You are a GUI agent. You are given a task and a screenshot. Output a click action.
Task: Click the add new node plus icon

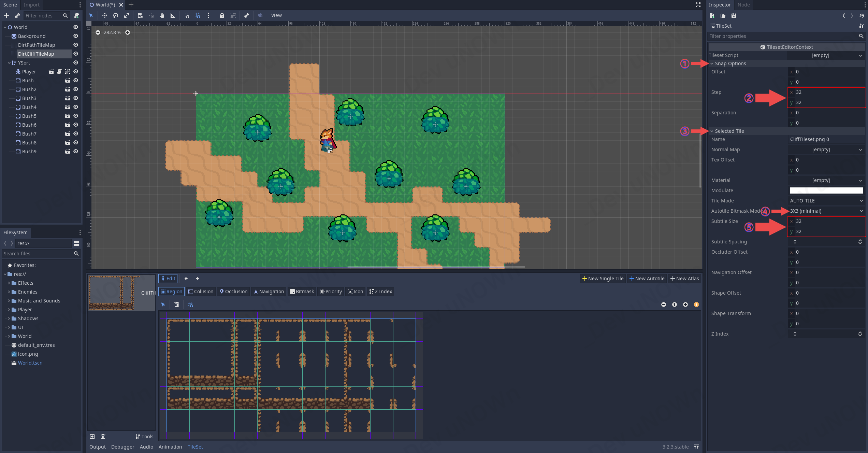6,16
